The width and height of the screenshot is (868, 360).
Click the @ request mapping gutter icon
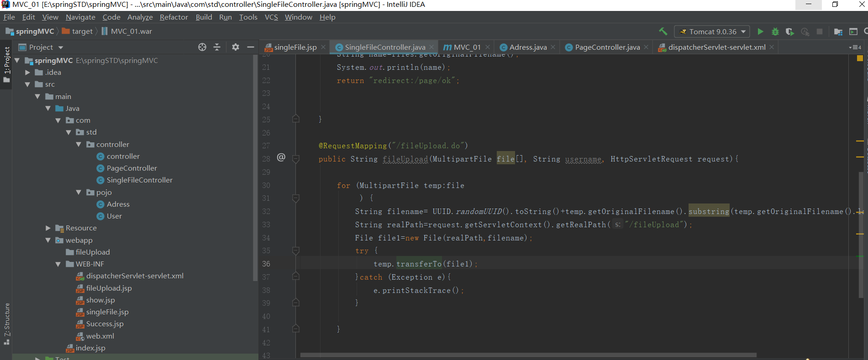point(281,157)
